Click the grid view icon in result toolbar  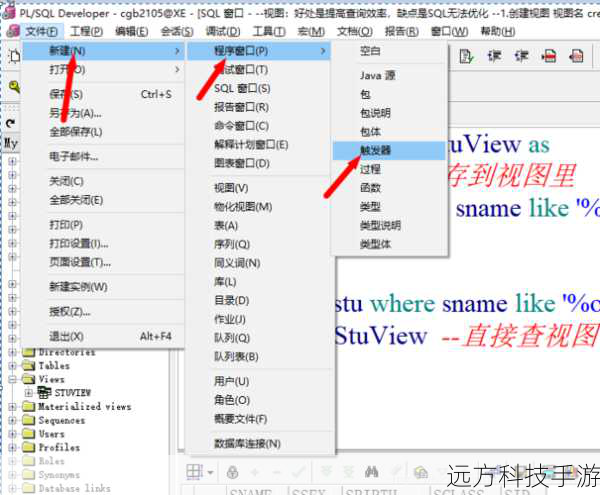[x=195, y=472]
